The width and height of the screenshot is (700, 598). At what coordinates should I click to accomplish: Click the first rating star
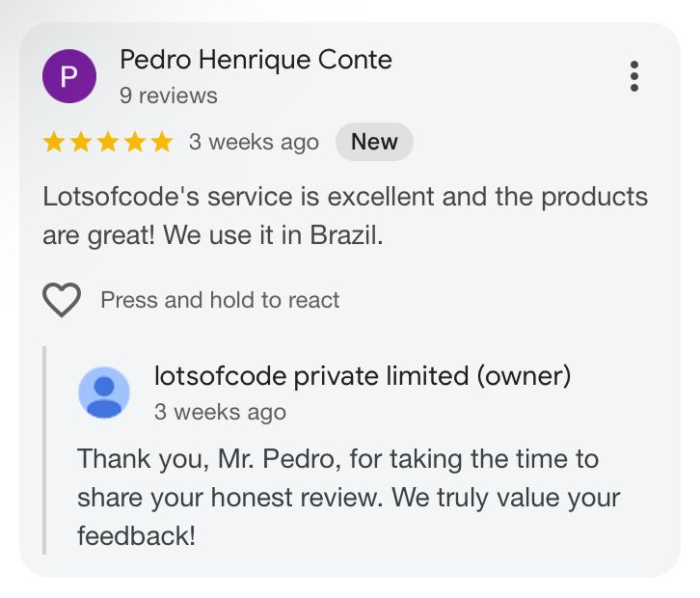[x=54, y=143]
